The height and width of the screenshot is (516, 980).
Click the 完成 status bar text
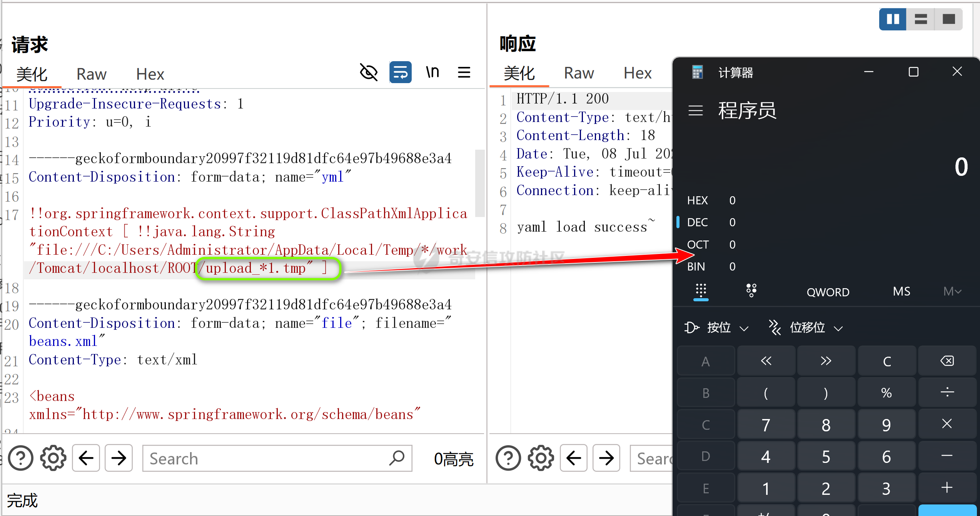pos(22,500)
